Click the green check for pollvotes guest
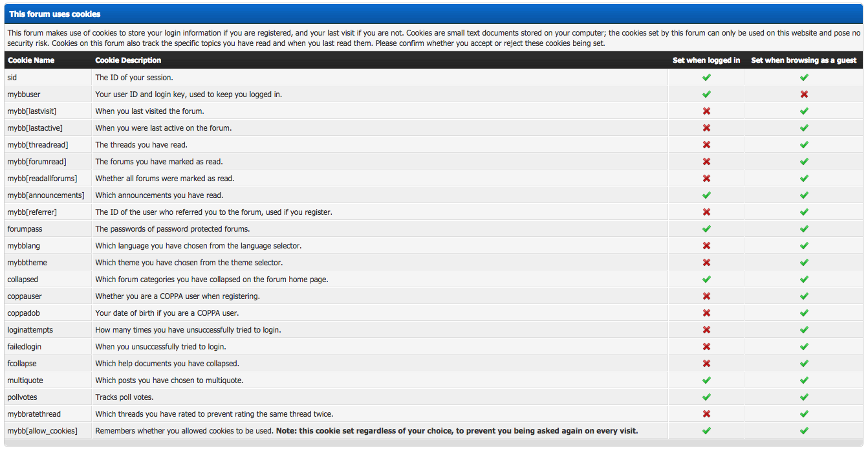The height and width of the screenshot is (451, 868). tap(804, 397)
